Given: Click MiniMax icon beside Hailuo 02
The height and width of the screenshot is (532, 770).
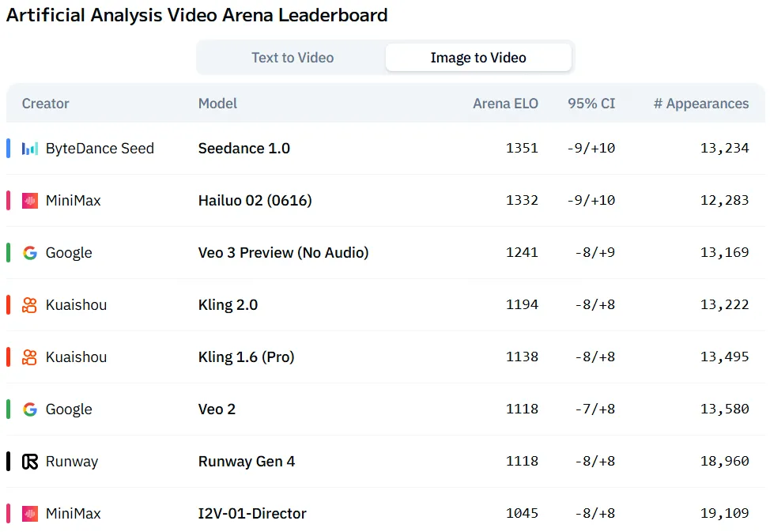Looking at the screenshot, I should click(30, 201).
